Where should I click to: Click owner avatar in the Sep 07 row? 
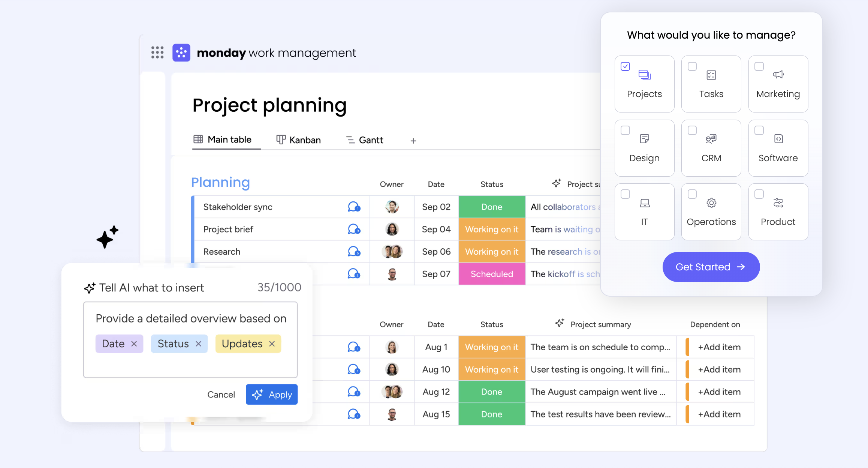click(392, 274)
